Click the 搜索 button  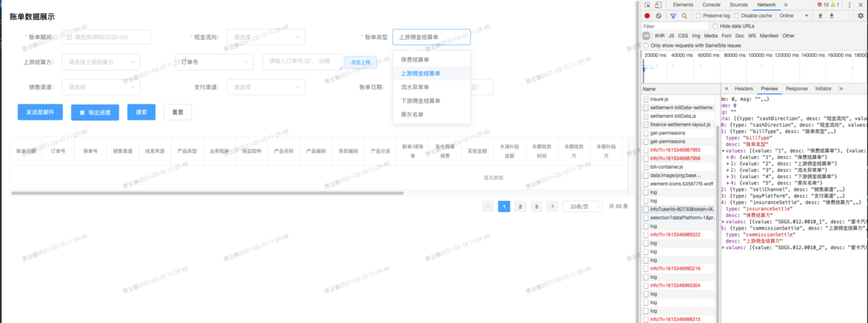point(142,112)
